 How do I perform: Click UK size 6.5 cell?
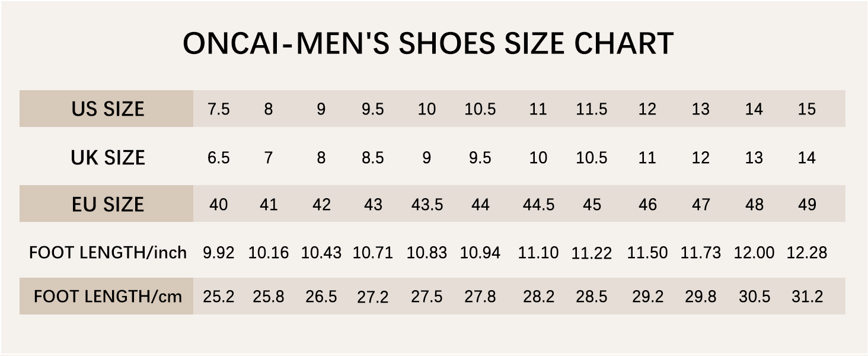pos(218,157)
